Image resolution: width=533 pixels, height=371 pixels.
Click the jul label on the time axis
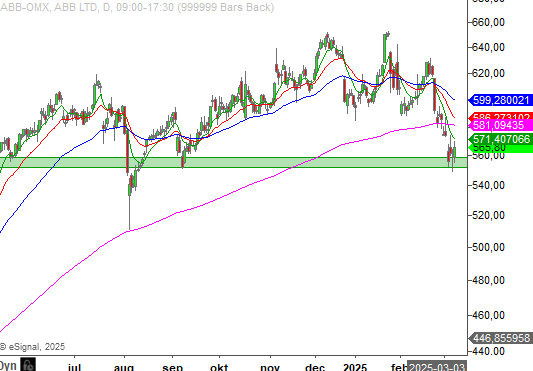74,367
